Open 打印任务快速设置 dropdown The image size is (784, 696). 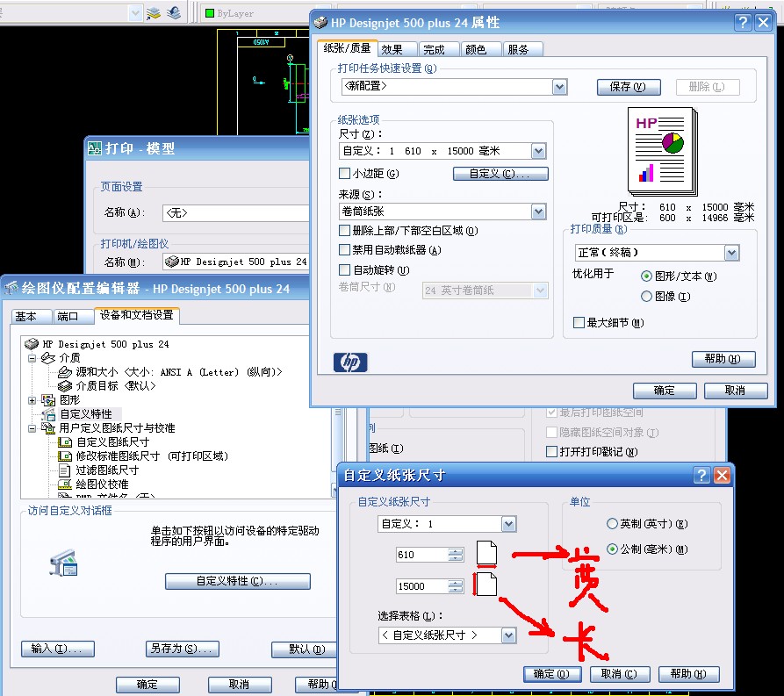click(559, 87)
